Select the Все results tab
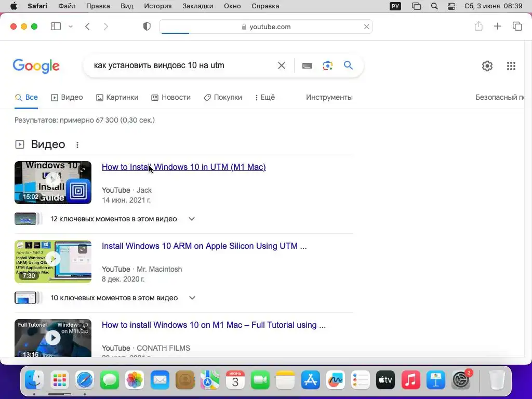The width and height of the screenshot is (532, 399). pyautogui.click(x=26, y=97)
